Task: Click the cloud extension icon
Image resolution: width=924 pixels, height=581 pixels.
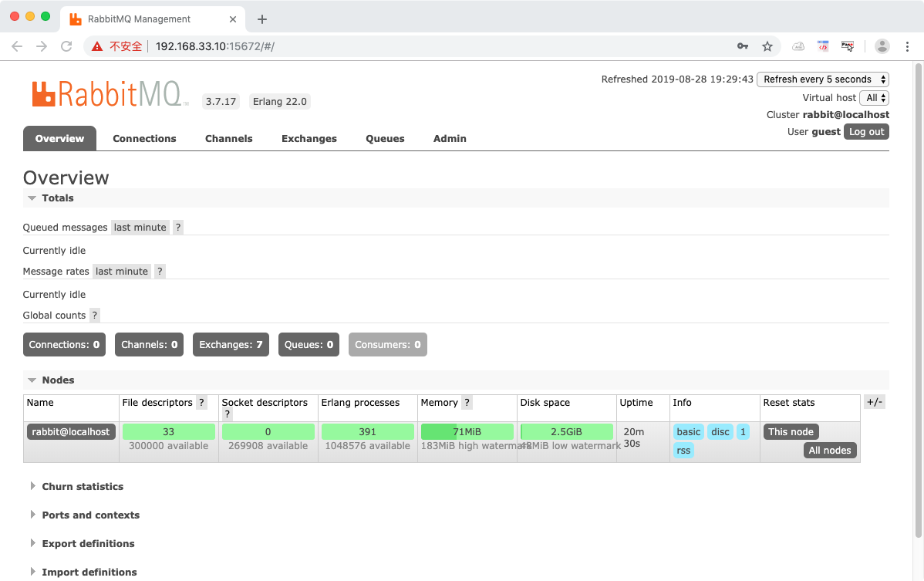Action: tap(798, 46)
